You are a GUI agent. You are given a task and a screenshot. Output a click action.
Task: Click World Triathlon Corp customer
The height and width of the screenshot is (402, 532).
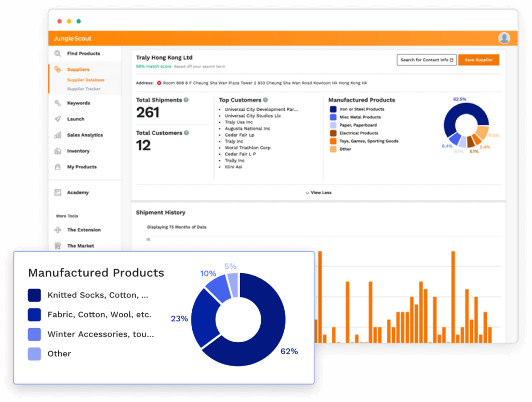(x=247, y=148)
